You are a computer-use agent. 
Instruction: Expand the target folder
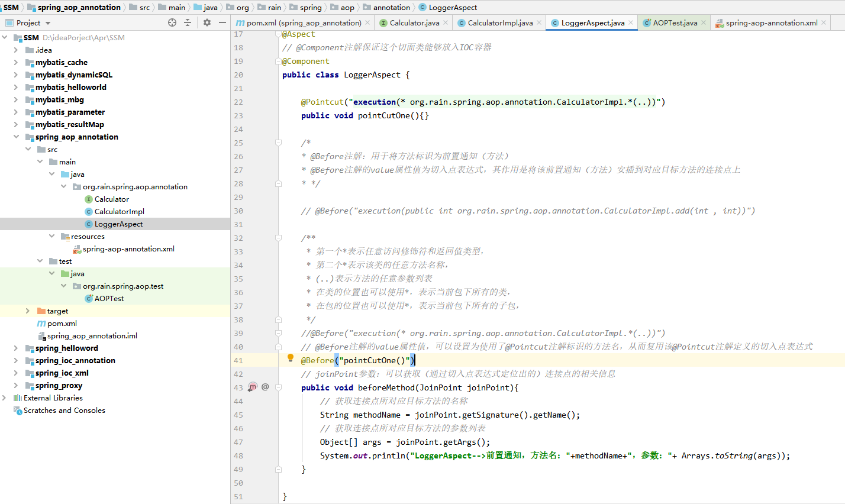pos(28,311)
